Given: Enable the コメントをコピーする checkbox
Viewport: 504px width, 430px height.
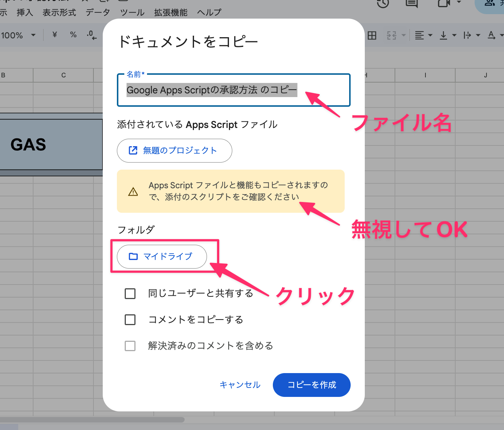Looking at the screenshot, I should pyautogui.click(x=130, y=320).
